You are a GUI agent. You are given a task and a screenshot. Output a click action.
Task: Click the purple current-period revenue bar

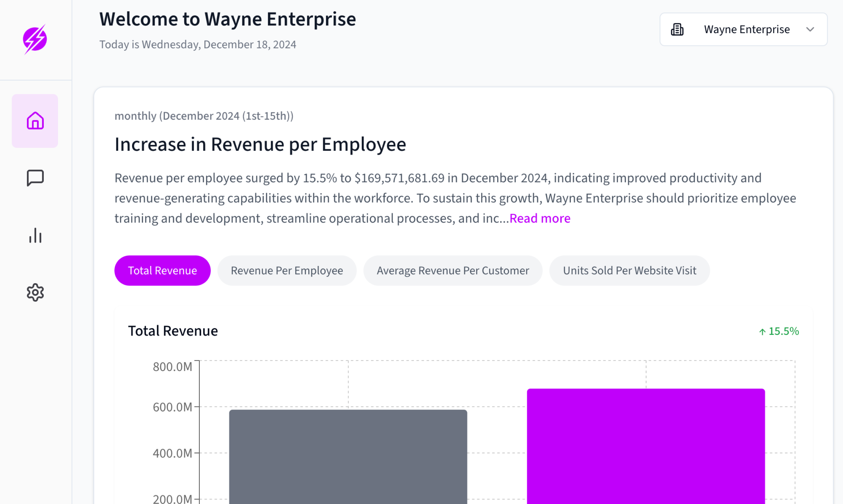(646, 446)
